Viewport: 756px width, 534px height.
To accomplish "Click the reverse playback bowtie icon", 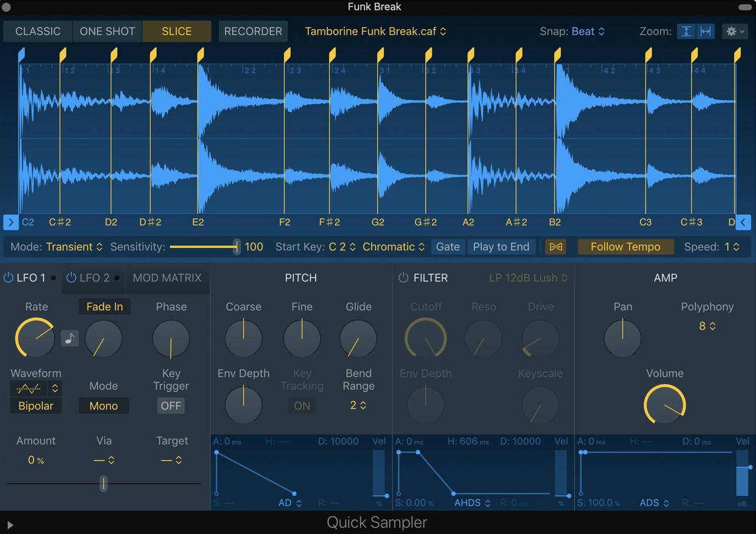I will tap(555, 247).
